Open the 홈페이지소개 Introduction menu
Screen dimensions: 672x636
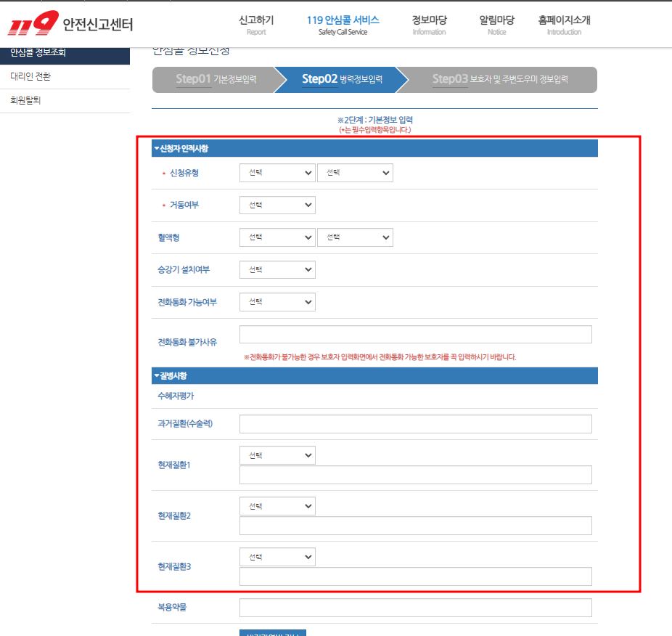(564, 25)
